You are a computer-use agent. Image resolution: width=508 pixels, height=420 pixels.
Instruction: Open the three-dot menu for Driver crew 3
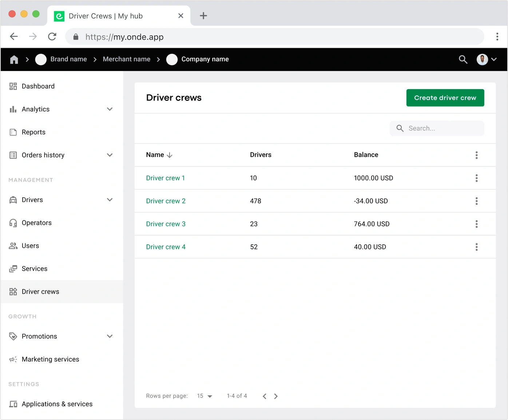476,224
